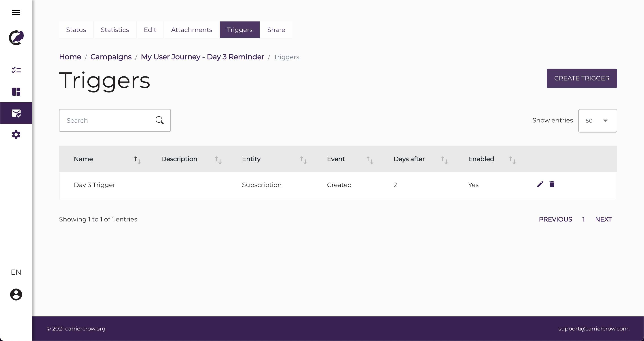644x341 pixels.
Task: Delete Day 3 Trigger with trash icon
Action: 552,184
